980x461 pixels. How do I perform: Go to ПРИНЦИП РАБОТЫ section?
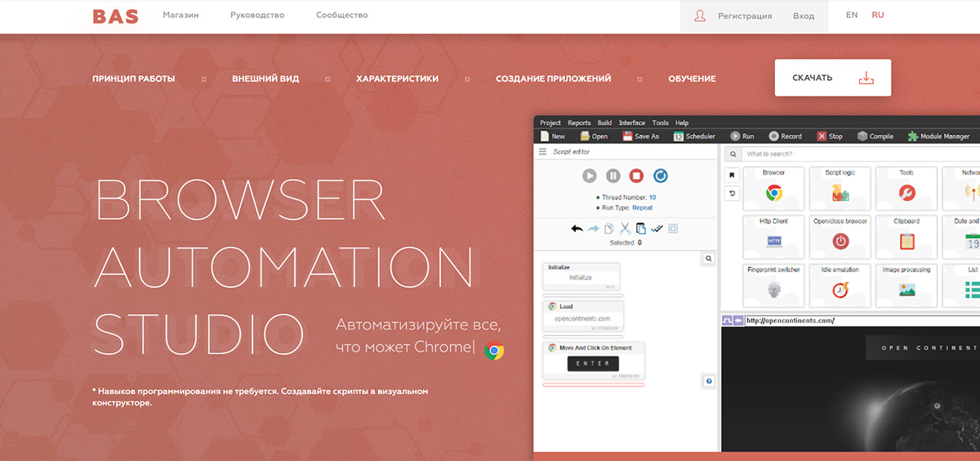click(134, 79)
